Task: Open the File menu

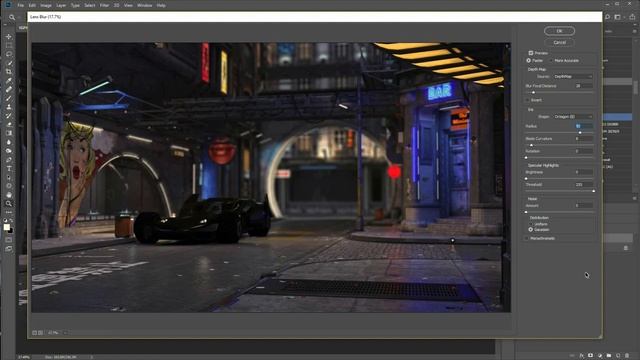Action: (20, 5)
